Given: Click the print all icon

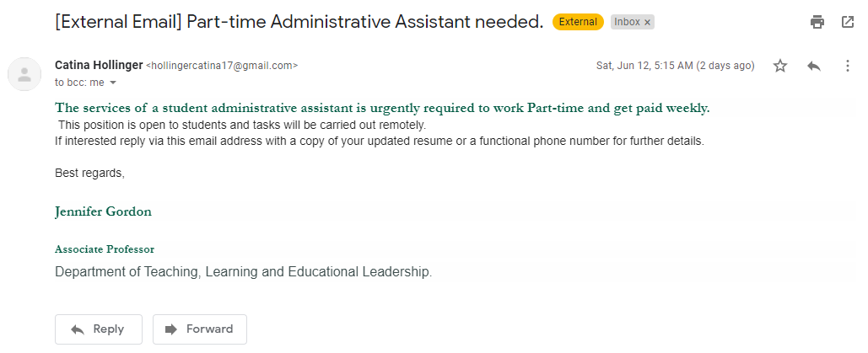Looking at the screenshot, I should (817, 23).
